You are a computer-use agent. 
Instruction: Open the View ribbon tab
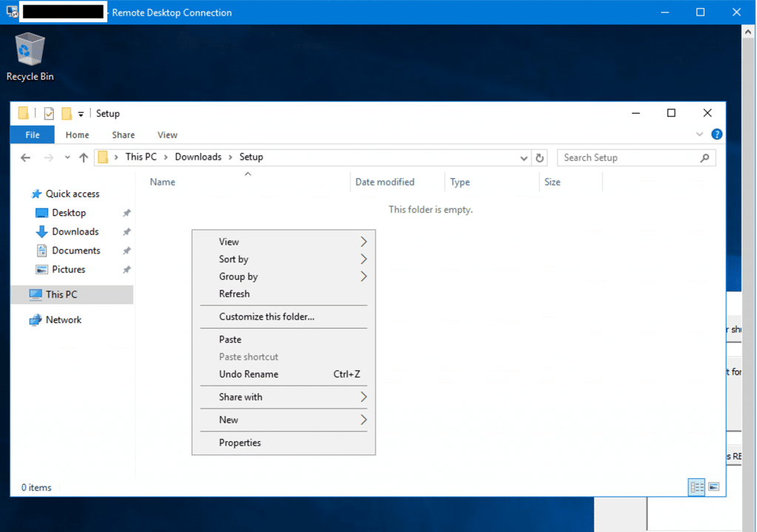click(x=167, y=134)
